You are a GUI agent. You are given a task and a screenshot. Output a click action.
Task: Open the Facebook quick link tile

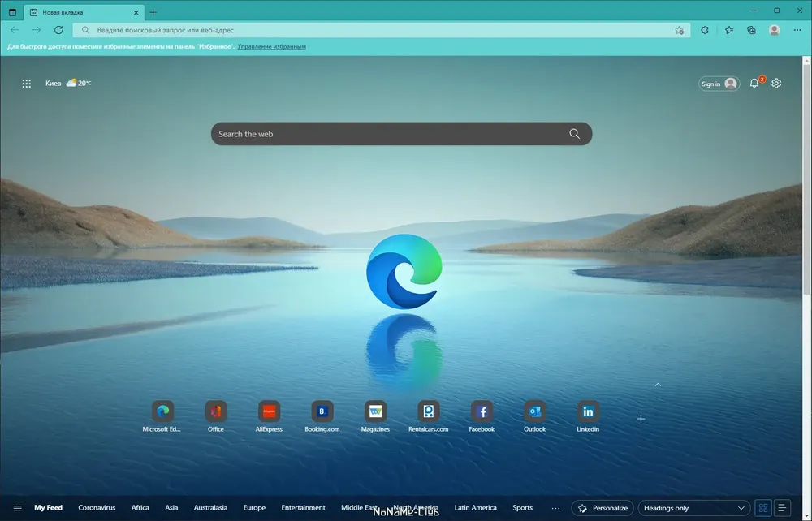click(482, 416)
